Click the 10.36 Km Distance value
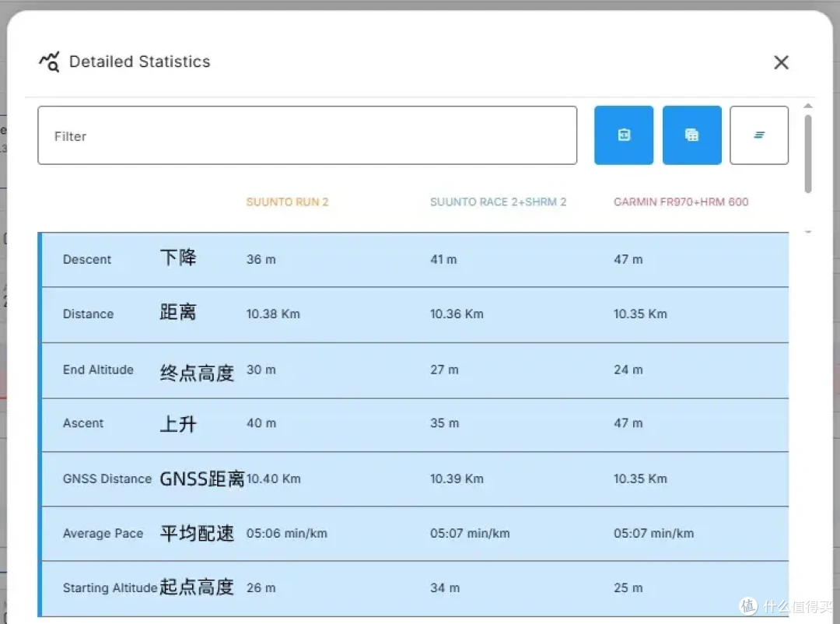 pyautogui.click(x=457, y=314)
